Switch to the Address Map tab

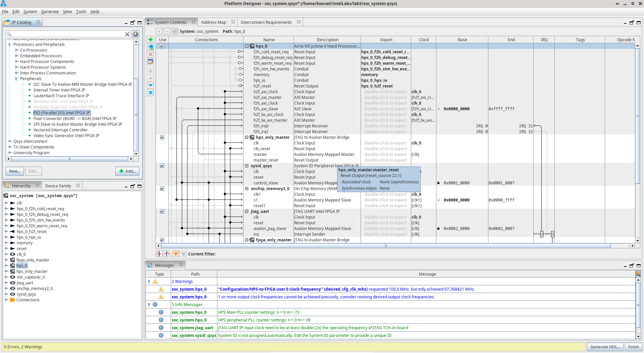[x=214, y=22]
